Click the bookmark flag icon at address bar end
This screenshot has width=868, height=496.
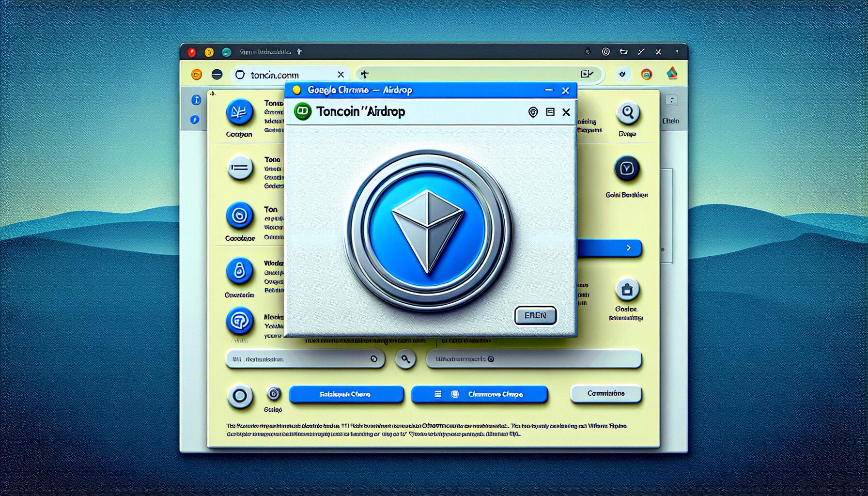587,74
